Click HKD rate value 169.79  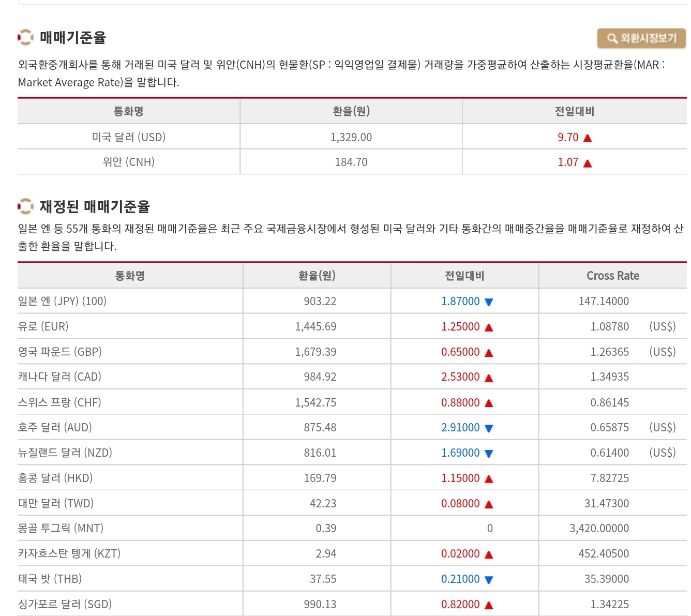click(320, 478)
